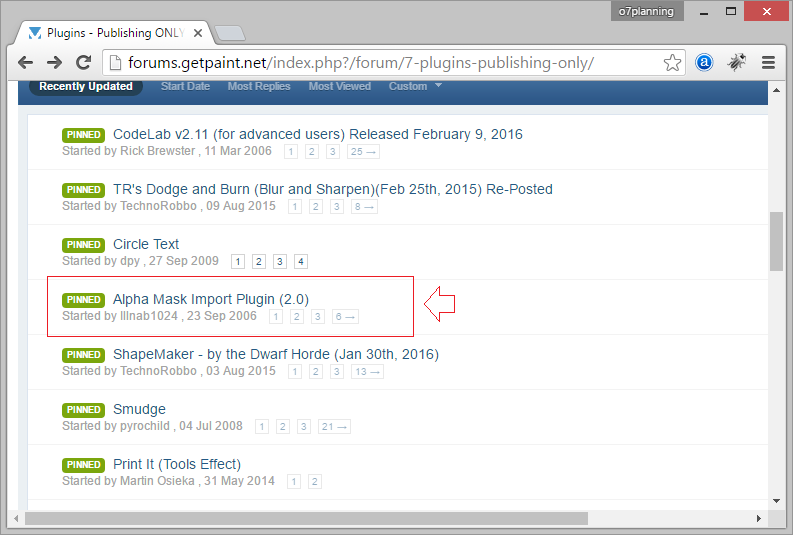Go to page 1 of ShapeMaker topic
Viewport: 793px width, 535px height.
pyautogui.click(x=294, y=372)
